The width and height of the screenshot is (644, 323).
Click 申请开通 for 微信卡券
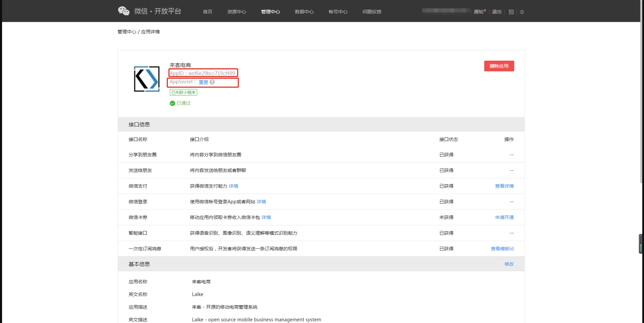point(504,217)
